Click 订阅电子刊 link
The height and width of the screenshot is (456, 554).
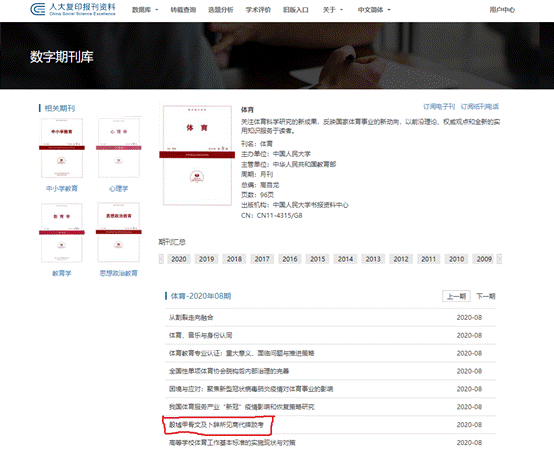point(439,107)
